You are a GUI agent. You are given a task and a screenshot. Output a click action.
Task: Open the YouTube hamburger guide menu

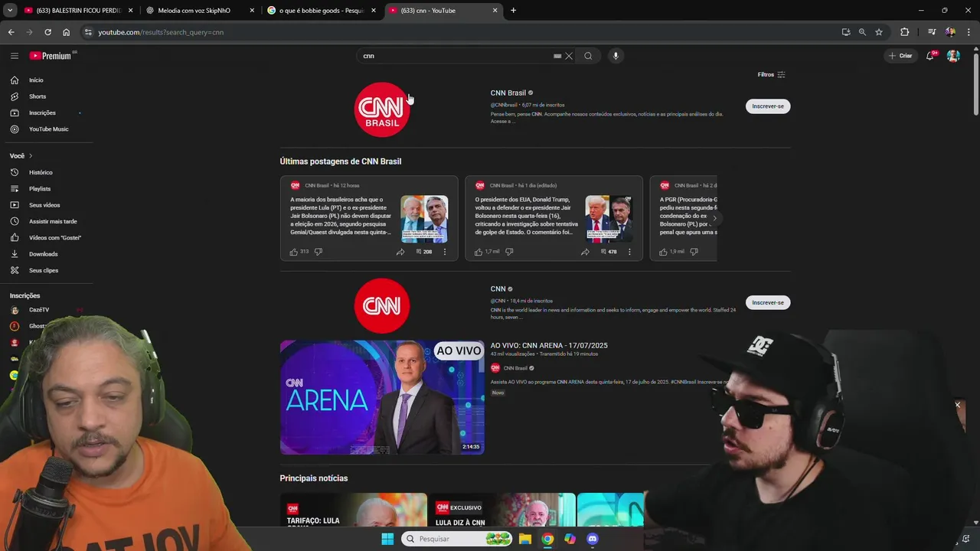(x=14, y=56)
